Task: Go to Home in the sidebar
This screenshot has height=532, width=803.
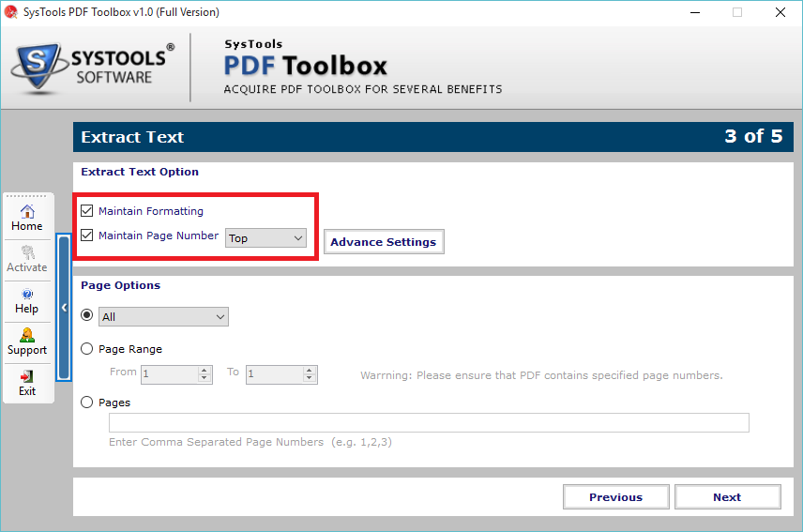Action: (x=27, y=218)
